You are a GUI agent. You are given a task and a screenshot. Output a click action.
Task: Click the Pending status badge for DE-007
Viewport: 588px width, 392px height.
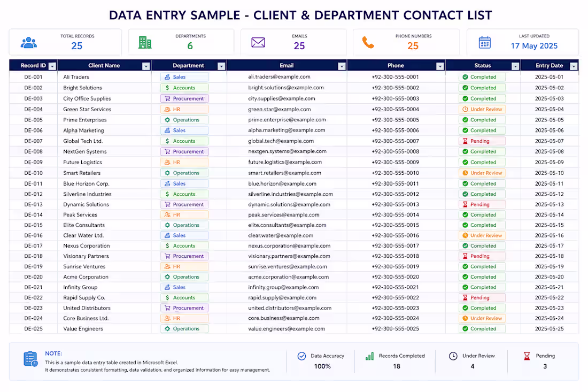(482, 141)
